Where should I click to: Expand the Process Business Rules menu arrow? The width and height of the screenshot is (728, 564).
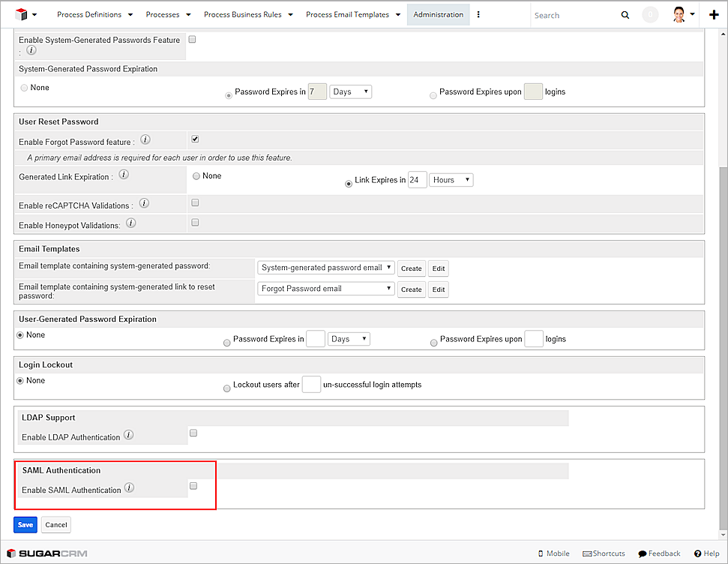point(291,15)
